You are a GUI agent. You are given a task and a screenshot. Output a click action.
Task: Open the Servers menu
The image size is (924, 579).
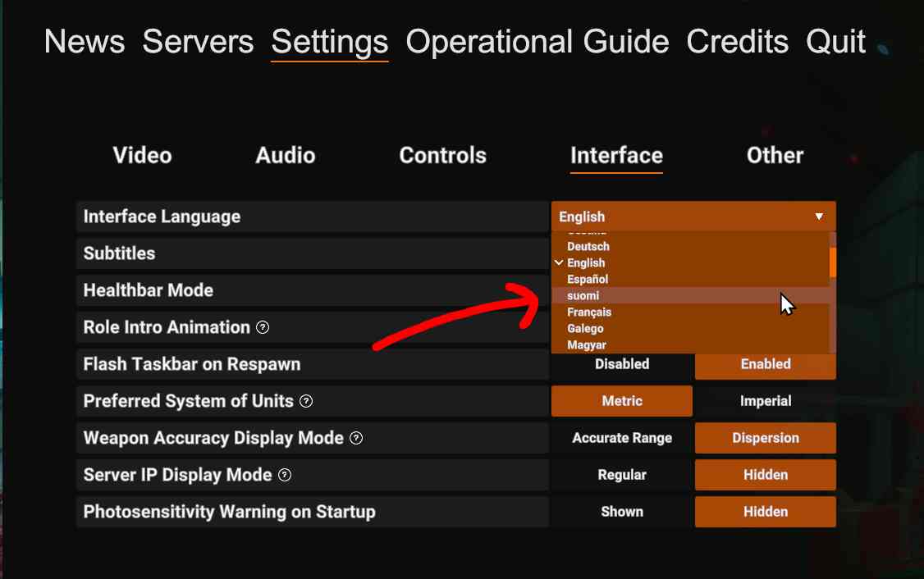coord(198,41)
